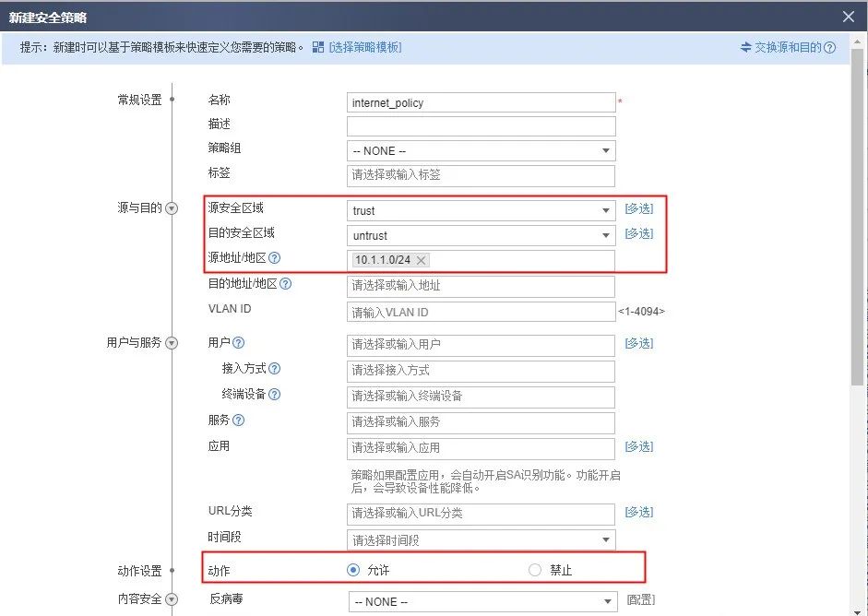
Task: Remove the 10.1.1.0/24 address tag
Action: 421,260
